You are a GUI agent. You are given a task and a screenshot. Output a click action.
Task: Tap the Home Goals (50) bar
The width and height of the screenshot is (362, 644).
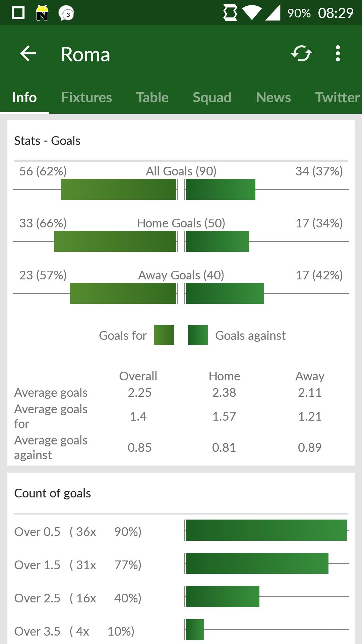[x=181, y=241]
